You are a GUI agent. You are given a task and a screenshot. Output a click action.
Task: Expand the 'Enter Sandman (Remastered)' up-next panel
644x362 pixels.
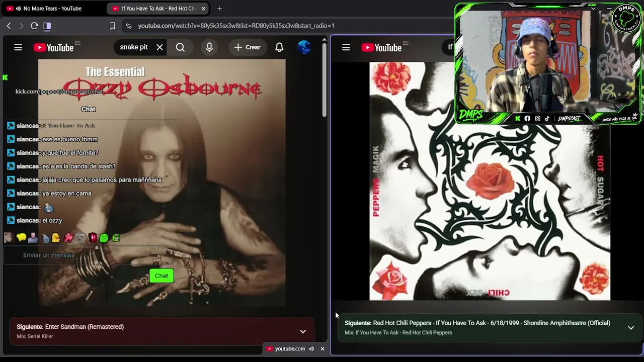(303, 332)
